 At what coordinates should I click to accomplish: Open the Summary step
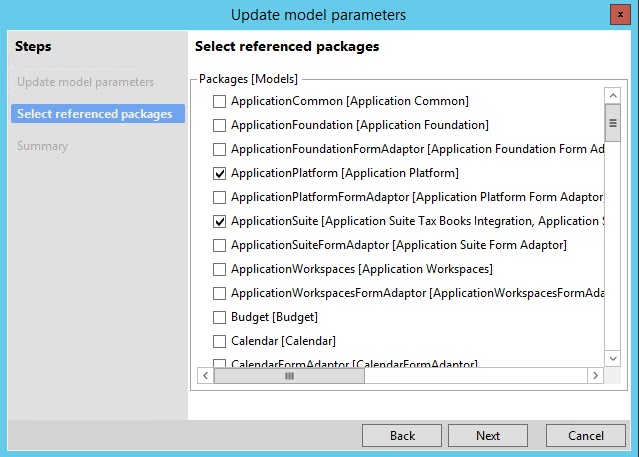43,146
